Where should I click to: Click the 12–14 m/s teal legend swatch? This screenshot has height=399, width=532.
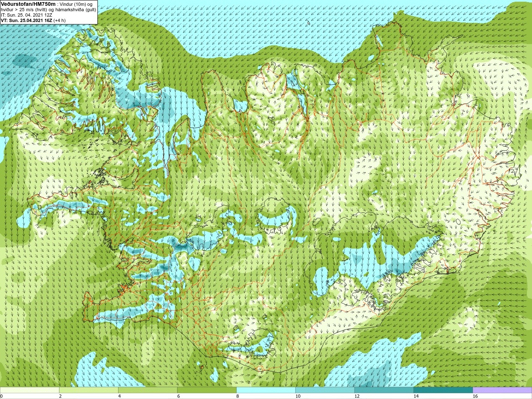point(384,390)
